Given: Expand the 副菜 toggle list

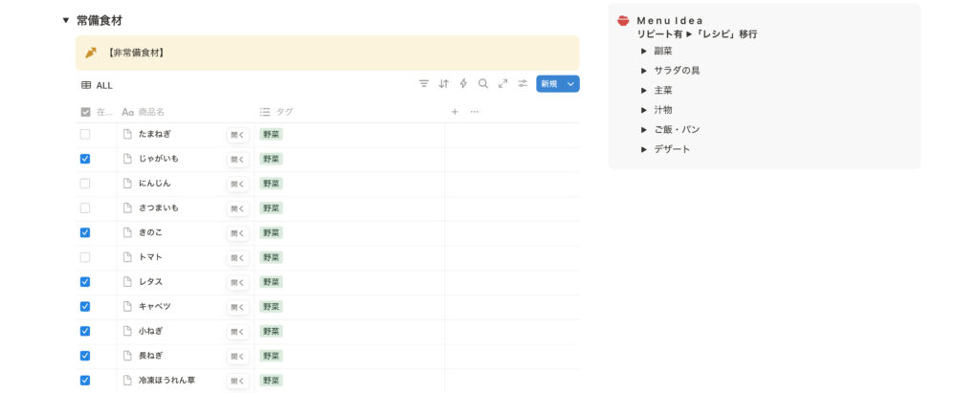Looking at the screenshot, I should 644,51.
